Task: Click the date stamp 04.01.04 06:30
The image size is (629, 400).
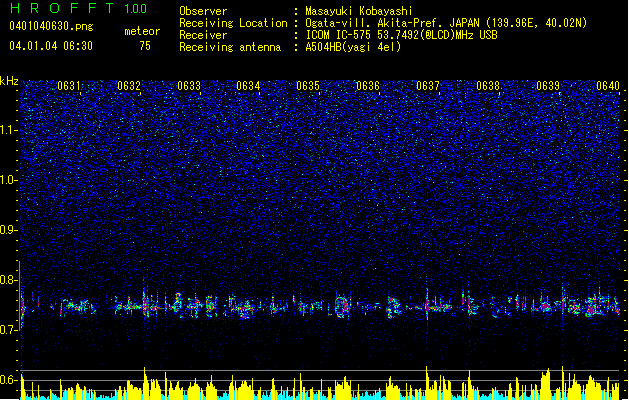Action: tap(51, 46)
